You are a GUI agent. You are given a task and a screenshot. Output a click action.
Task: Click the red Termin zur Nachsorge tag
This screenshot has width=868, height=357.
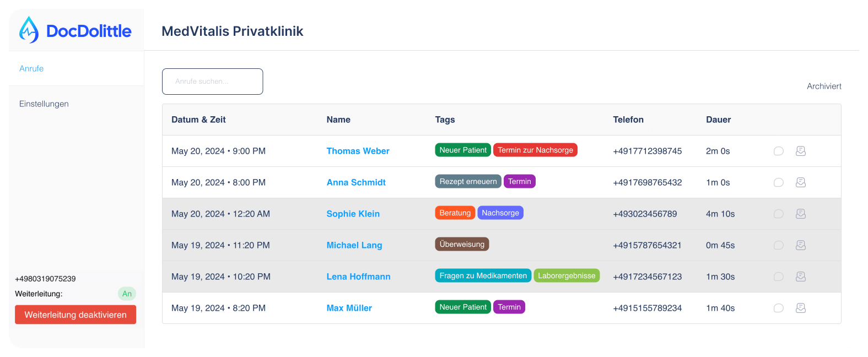pos(535,150)
